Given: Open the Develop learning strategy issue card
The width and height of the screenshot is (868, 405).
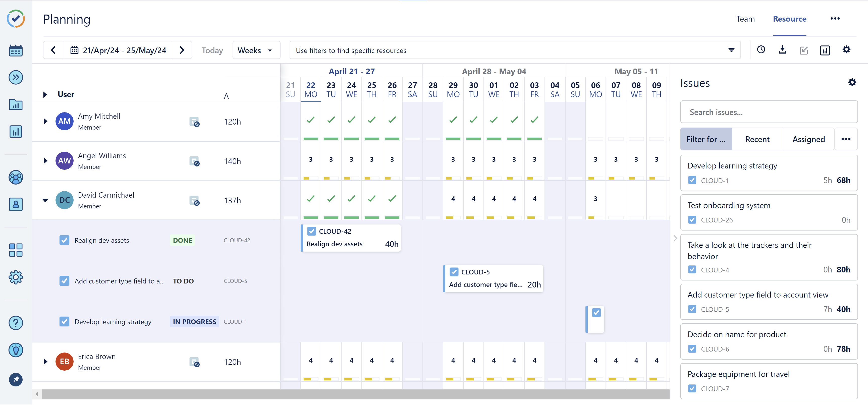Looking at the screenshot, I should pos(769,173).
